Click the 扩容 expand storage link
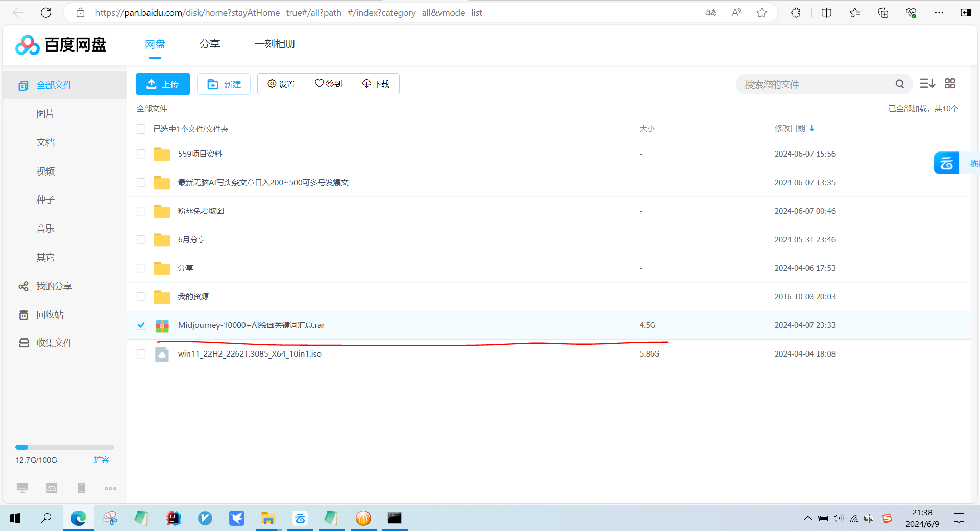Screen dimensions: 980x531 [x=101, y=460]
